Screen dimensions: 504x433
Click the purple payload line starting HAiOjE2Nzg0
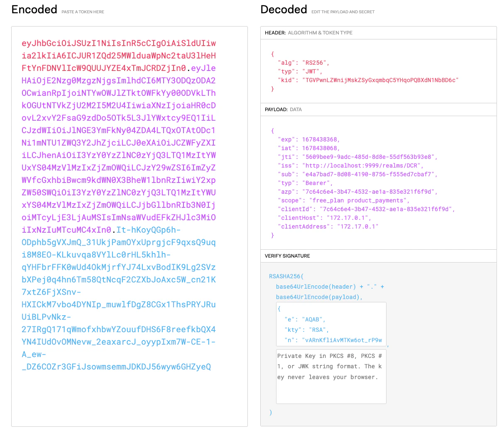119,80
